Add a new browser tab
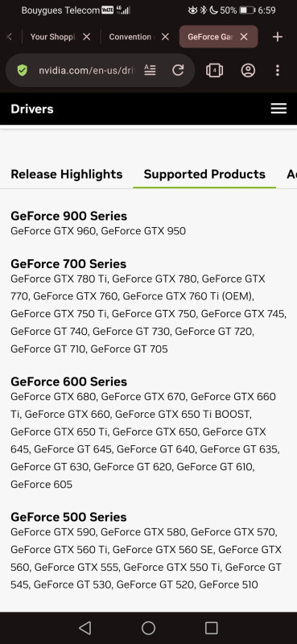The height and width of the screenshot is (644, 297). (278, 37)
